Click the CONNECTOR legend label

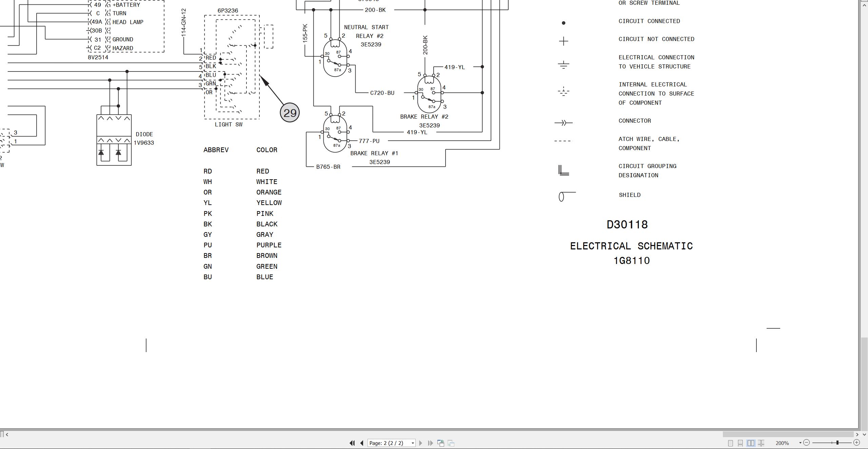point(635,121)
